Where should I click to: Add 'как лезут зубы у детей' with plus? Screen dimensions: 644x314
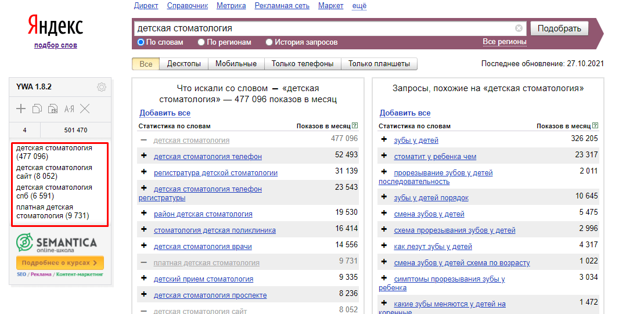pos(384,246)
